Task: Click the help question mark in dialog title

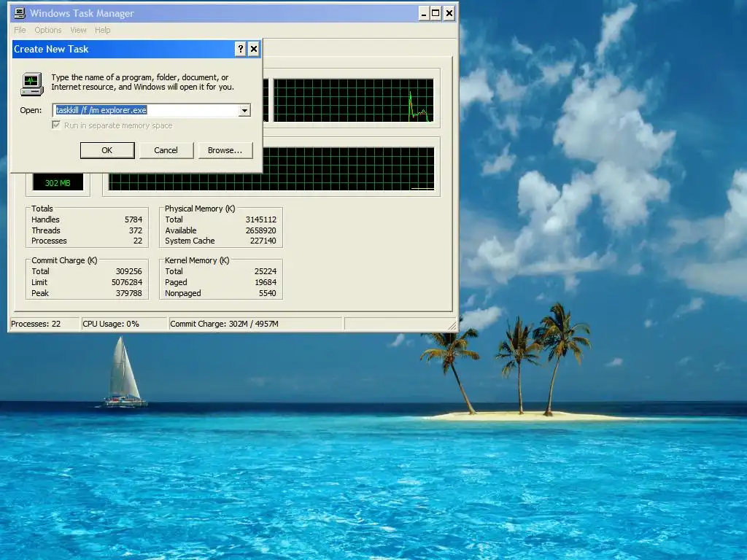Action: click(x=241, y=49)
